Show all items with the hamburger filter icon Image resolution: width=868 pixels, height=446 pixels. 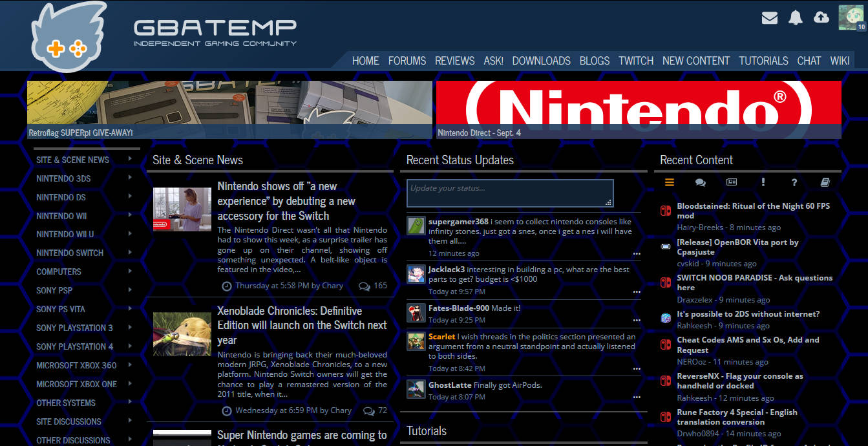click(x=670, y=182)
